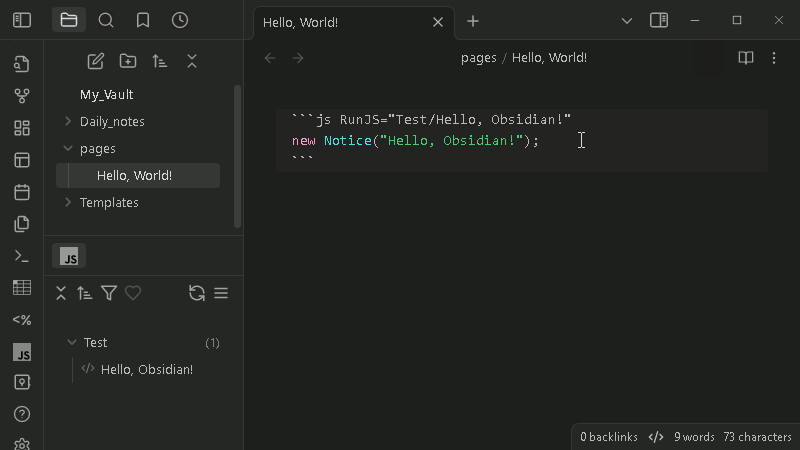Navigate forward with the right arrow
The image size is (800, 450).
(298, 58)
